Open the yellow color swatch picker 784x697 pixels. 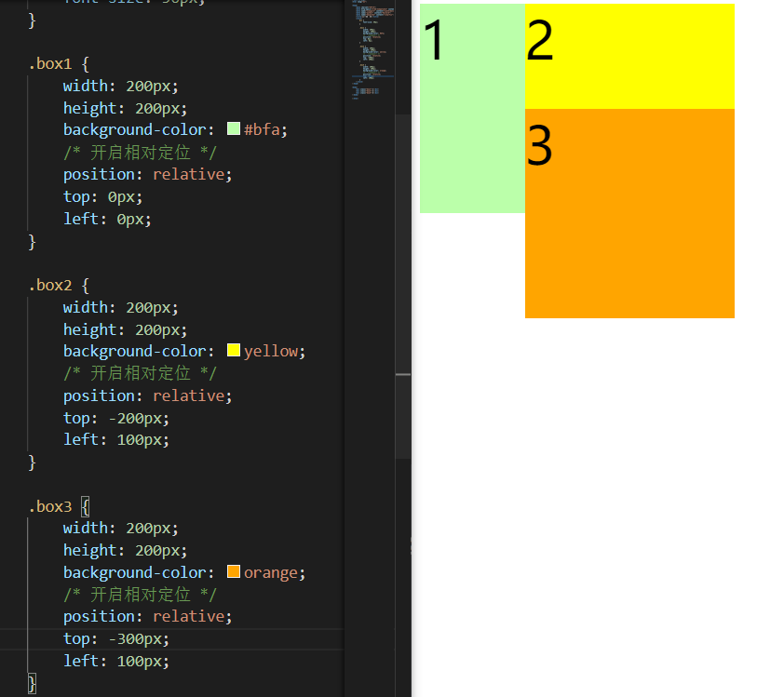[x=234, y=350]
